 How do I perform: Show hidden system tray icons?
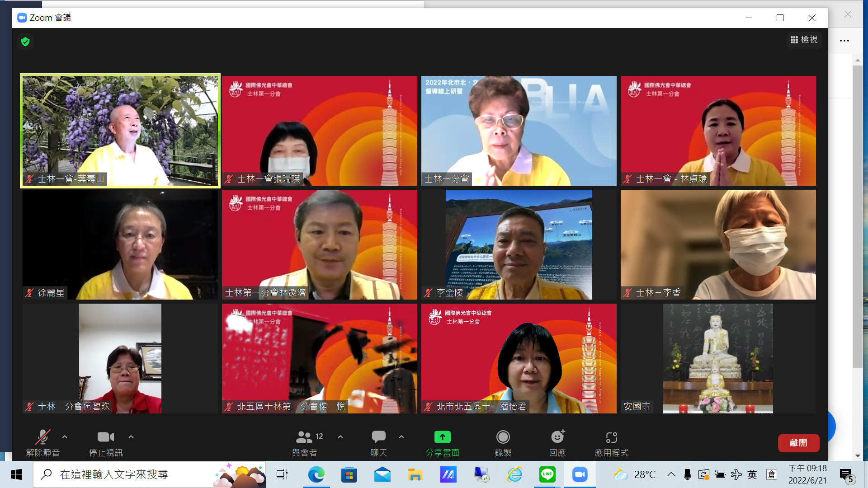671,474
